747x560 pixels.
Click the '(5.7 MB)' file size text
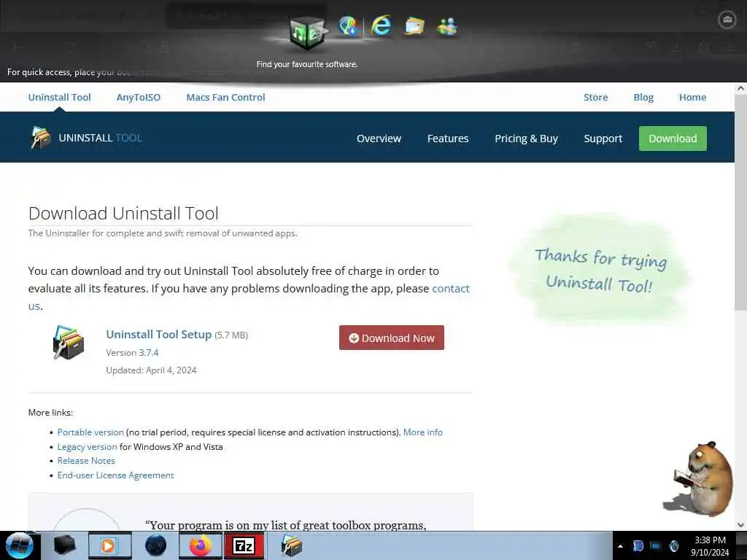(x=231, y=335)
